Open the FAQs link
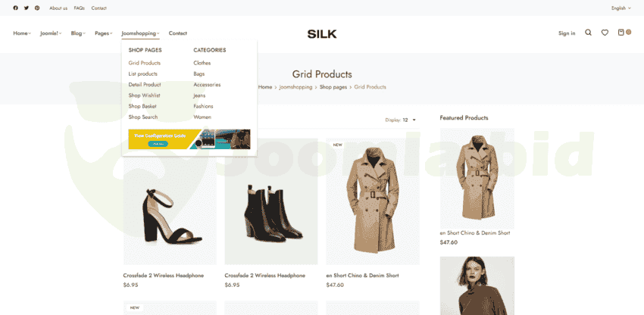Screen dimensions: 644x315 tap(80, 8)
